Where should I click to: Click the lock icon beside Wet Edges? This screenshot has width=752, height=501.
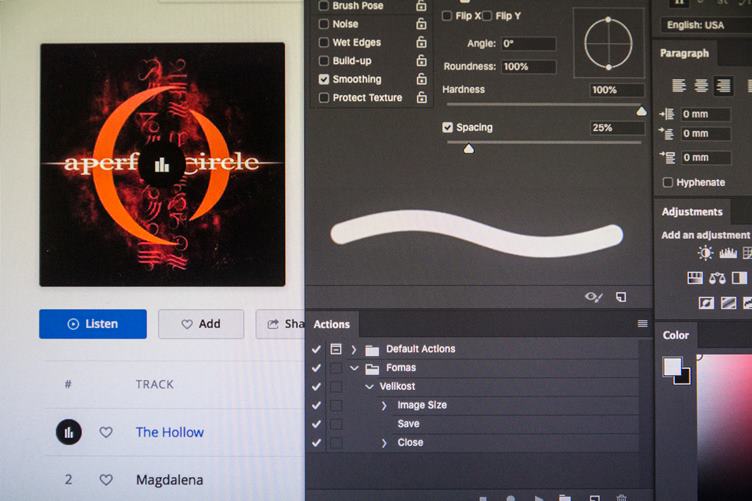point(421,42)
